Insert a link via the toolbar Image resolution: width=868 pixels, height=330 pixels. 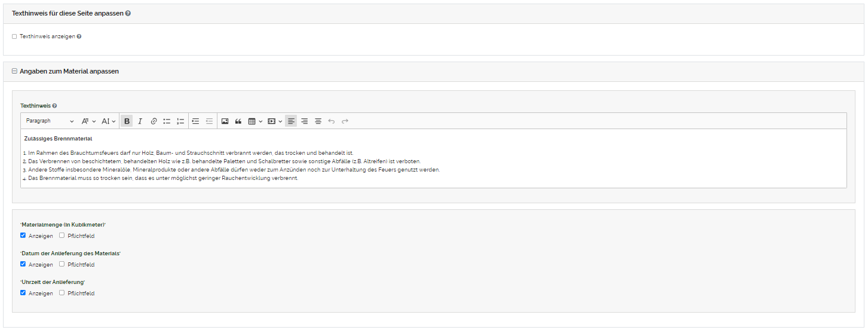point(154,121)
